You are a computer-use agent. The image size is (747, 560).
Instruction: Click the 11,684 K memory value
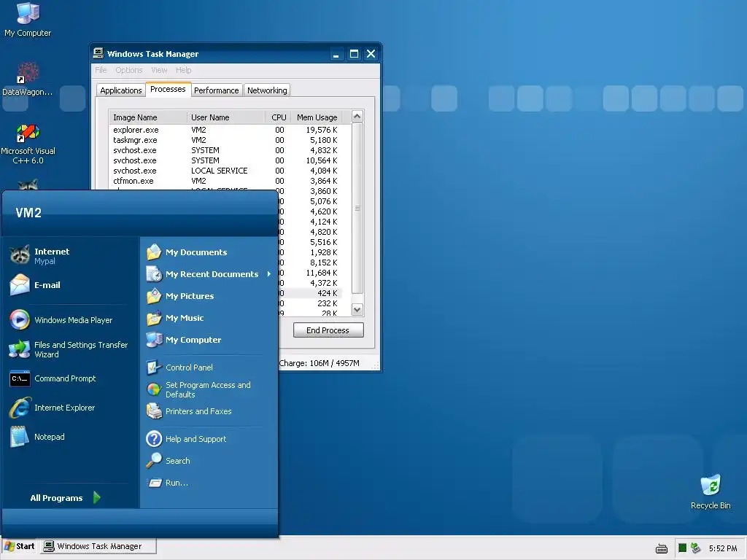point(322,273)
